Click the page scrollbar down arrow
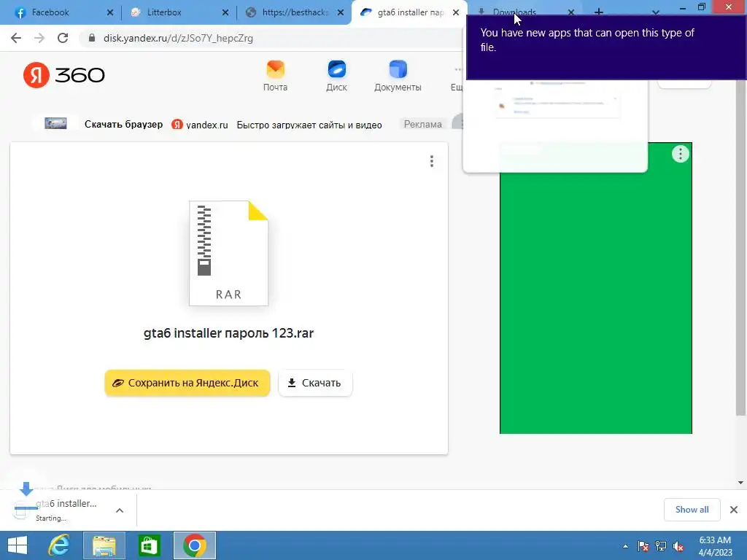 (740, 483)
